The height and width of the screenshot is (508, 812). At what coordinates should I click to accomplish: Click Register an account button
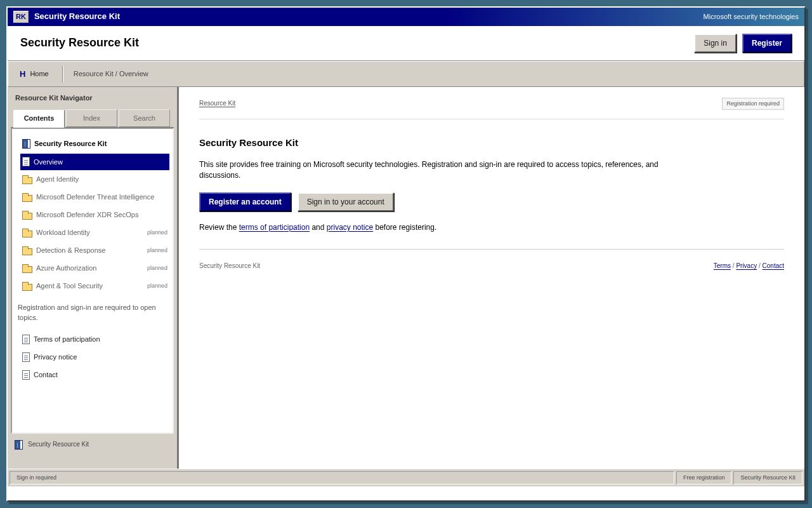coord(245,202)
